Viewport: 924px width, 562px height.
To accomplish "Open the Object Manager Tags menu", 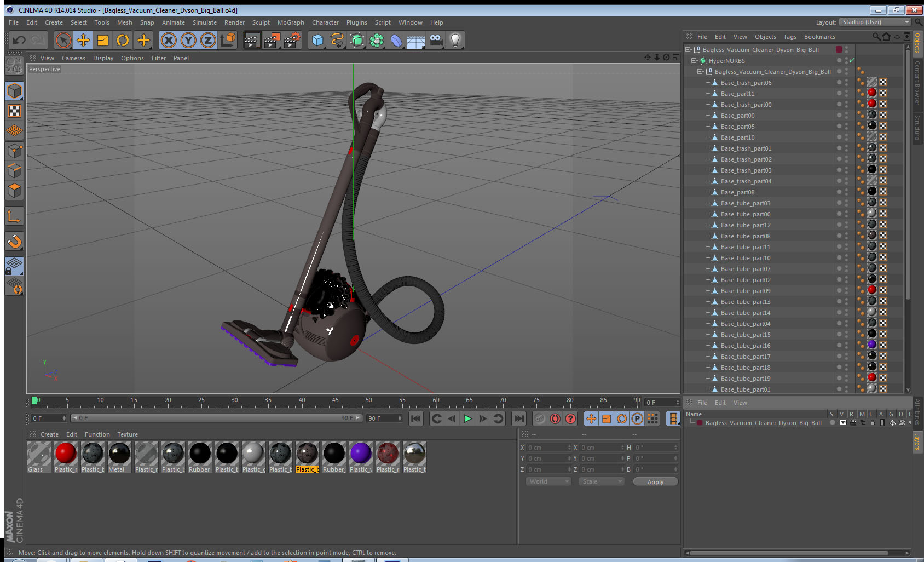I will tap(790, 37).
